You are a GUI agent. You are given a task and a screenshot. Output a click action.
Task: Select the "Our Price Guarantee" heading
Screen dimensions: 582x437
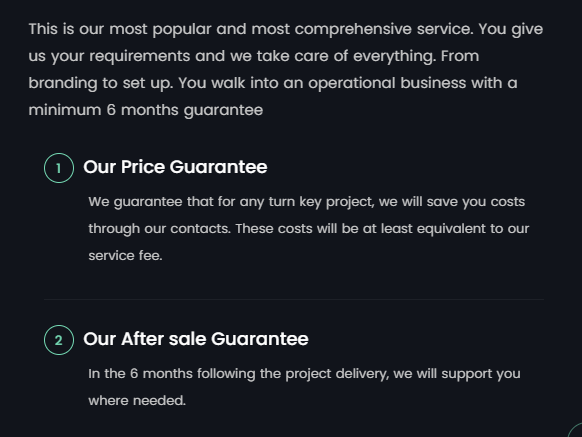click(x=175, y=167)
